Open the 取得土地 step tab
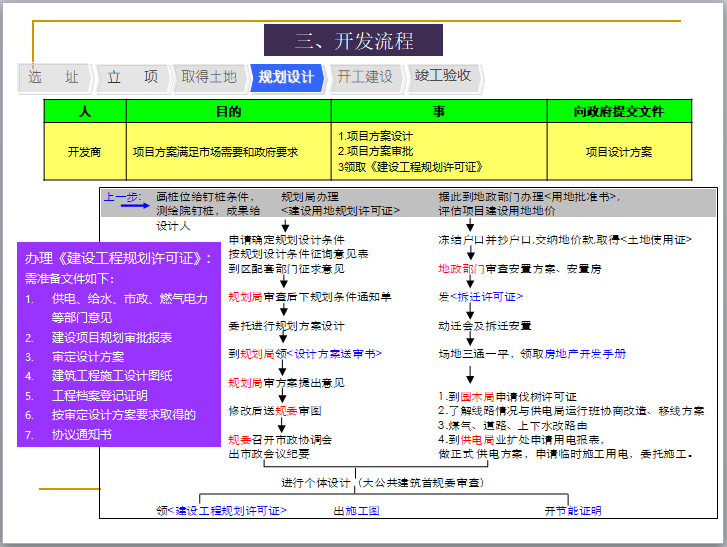 [209, 78]
